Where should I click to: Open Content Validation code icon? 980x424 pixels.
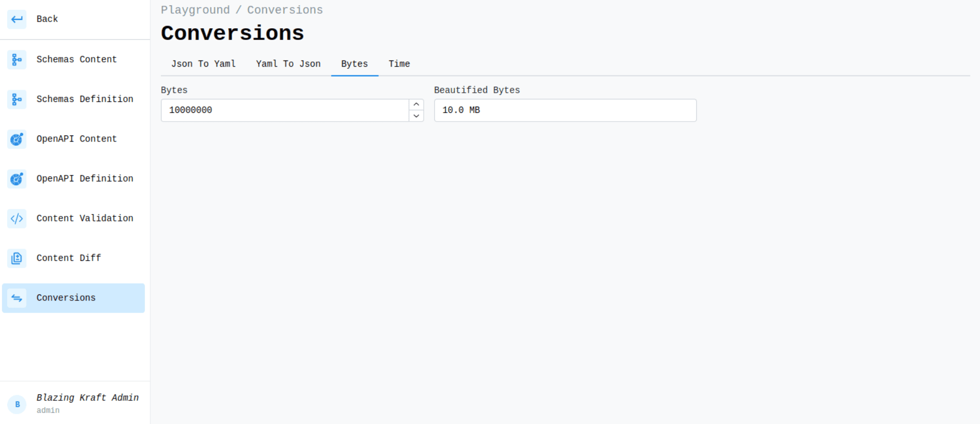[x=17, y=218]
